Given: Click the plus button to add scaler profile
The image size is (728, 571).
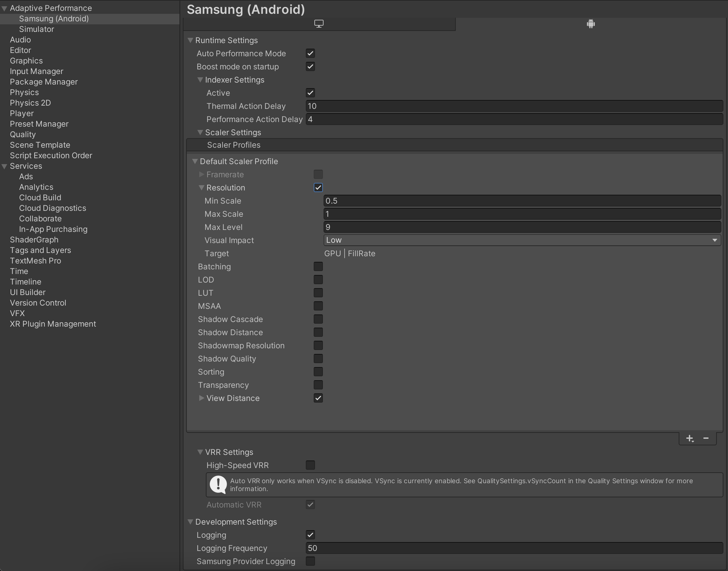Looking at the screenshot, I should pyautogui.click(x=690, y=437).
